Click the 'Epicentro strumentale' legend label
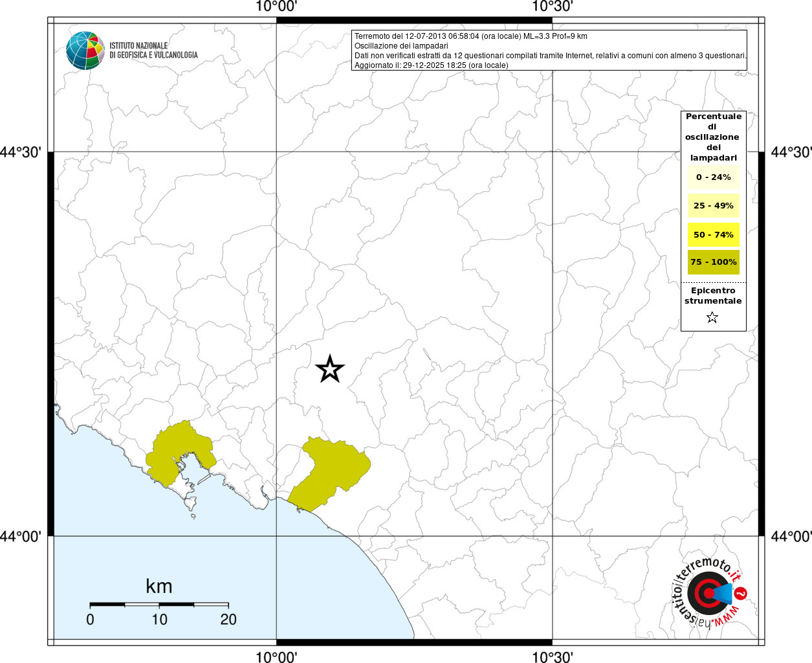The height and width of the screenshot is (663, 812). (713, 296)
